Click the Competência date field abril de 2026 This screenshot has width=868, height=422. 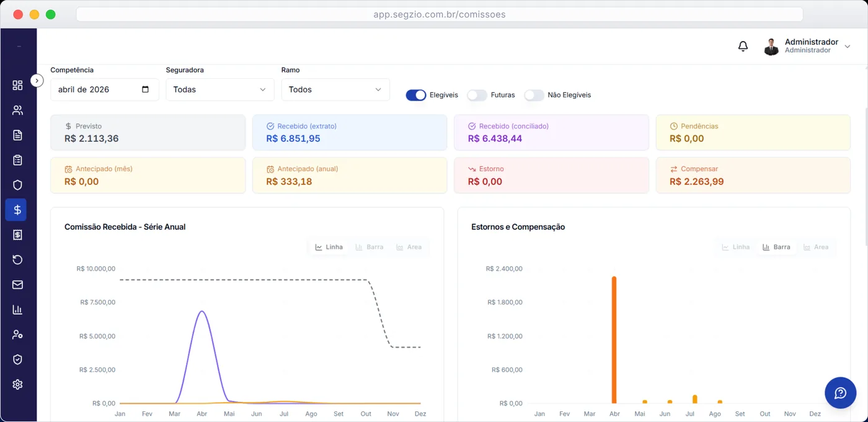pos(105,89)
